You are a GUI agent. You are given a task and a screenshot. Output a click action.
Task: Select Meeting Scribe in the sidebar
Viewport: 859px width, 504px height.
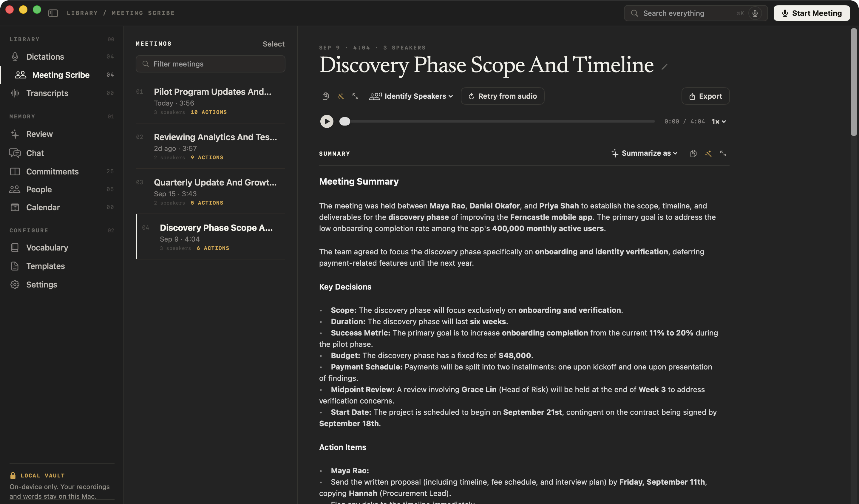point(62,75)
